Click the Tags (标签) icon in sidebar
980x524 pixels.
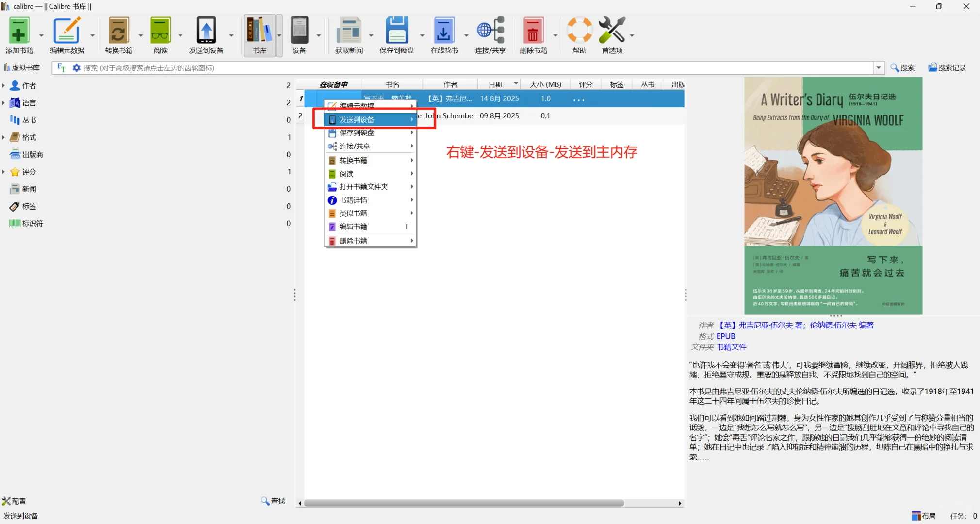point(15,206)
